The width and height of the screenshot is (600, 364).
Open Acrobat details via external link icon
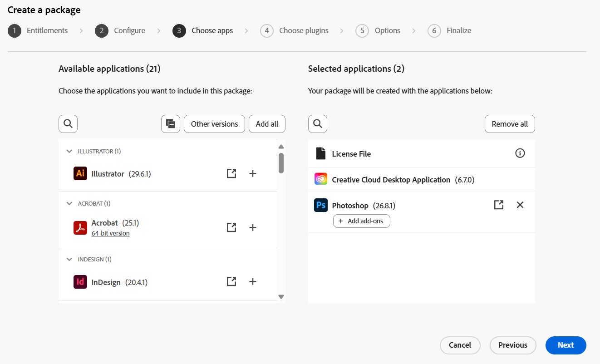231,227
